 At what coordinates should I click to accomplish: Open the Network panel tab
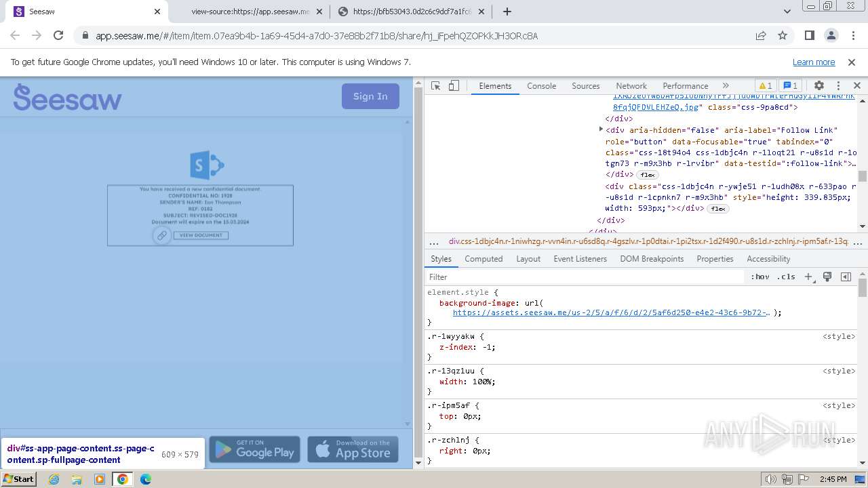click(x=631, y=86)
